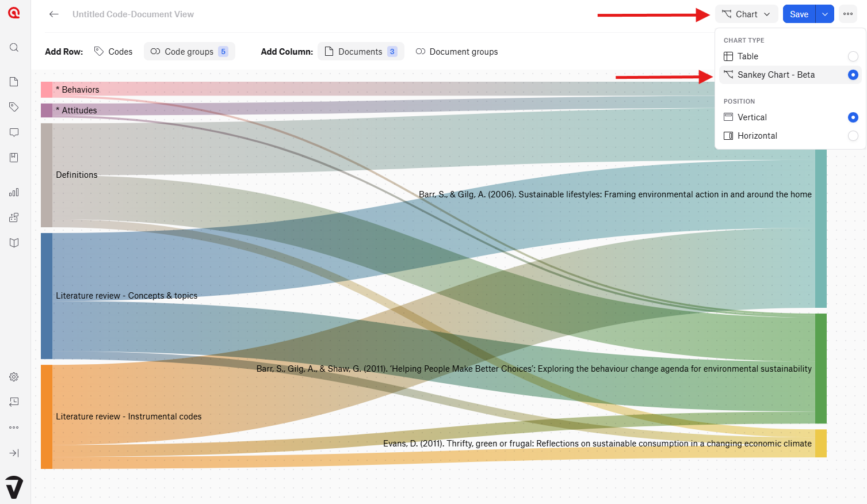Open the search icon in the sidebar
The image size is (867, 504).
(x=14, y=48)
